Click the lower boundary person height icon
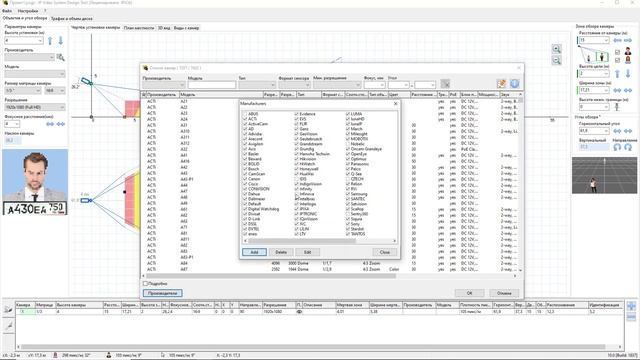 [x=617, y=107]
